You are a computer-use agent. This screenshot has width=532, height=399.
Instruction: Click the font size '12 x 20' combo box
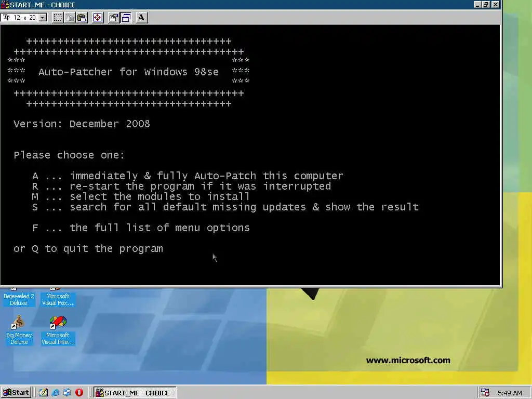tap(24, 18)
